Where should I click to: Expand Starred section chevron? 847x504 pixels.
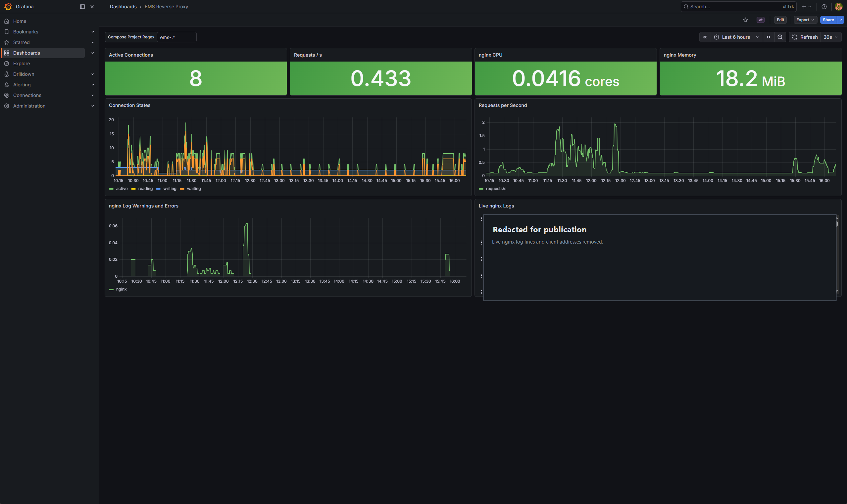(x=92, y=42)
